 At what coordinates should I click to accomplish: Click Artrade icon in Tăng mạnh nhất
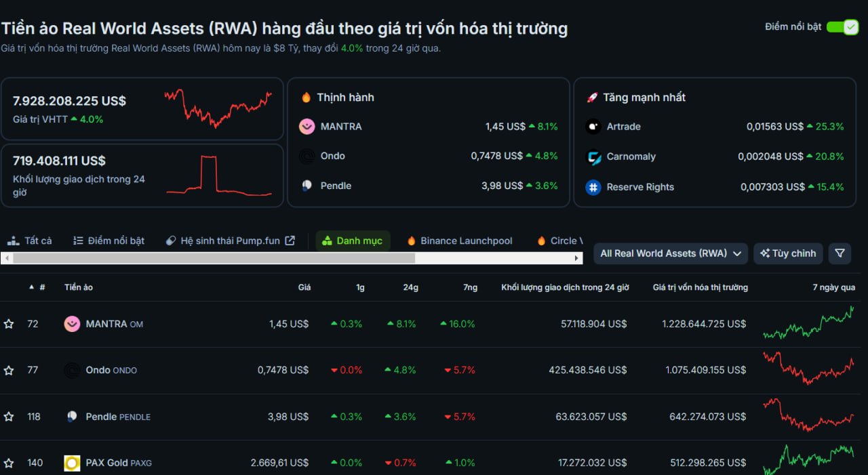pyautogui.click(x=593, y=127)
